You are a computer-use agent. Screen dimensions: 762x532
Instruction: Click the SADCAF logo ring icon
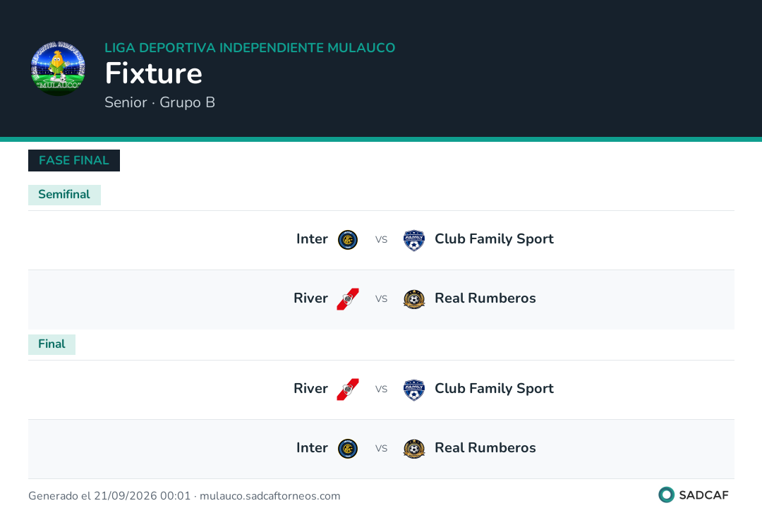tap(666, 495)
